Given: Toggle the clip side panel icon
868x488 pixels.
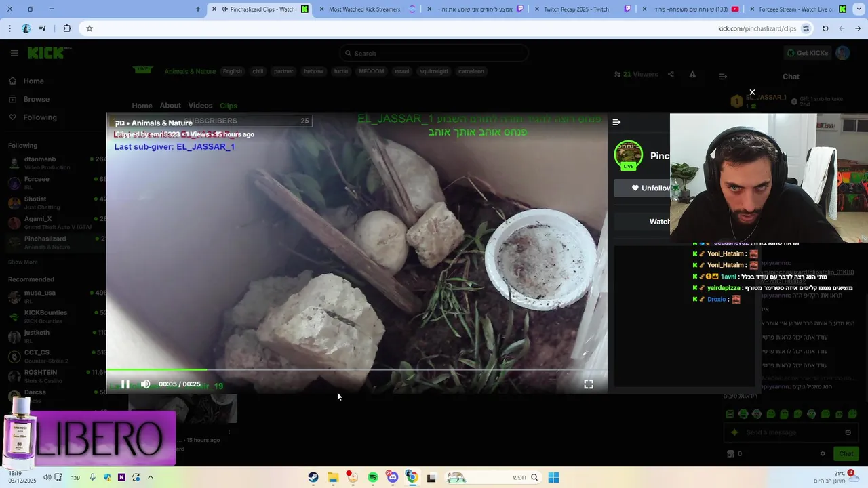Looking at the screenshot, I should tap(616, 122).
